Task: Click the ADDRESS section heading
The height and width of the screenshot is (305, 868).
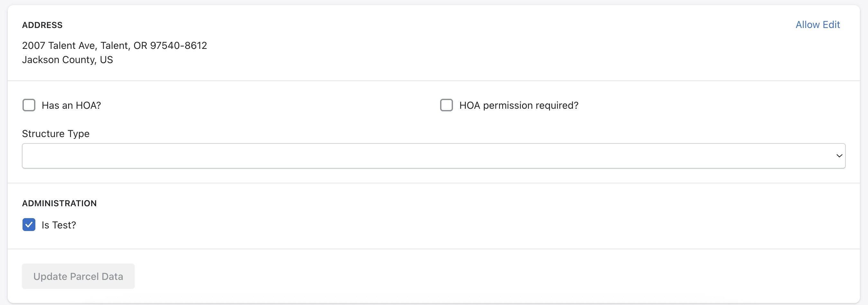Action: [42, 25]
